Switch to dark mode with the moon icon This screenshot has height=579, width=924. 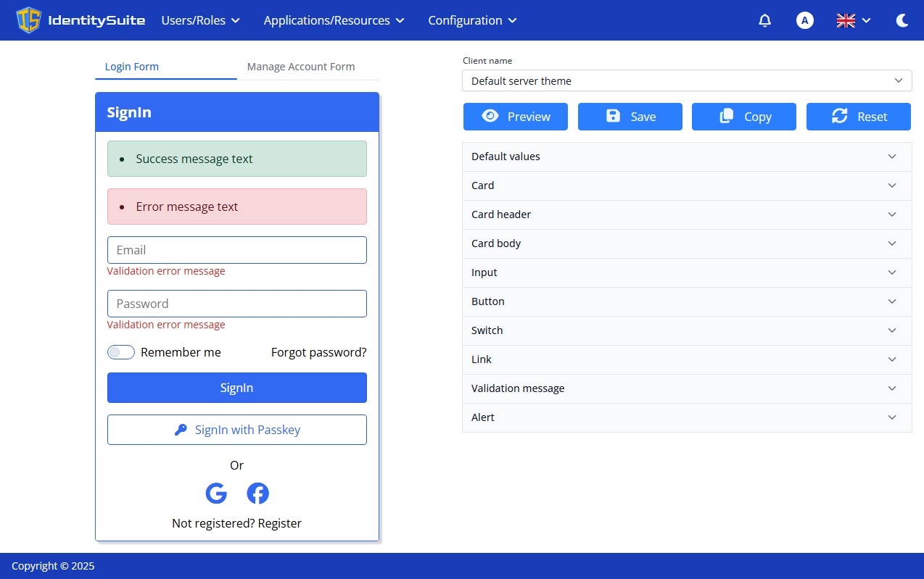(902, 21)
